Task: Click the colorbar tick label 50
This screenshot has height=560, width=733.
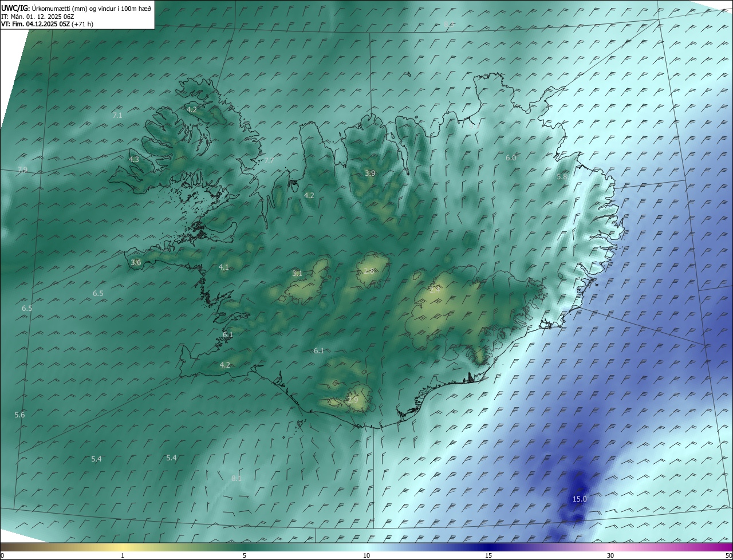Action: [x=728, y=555]
